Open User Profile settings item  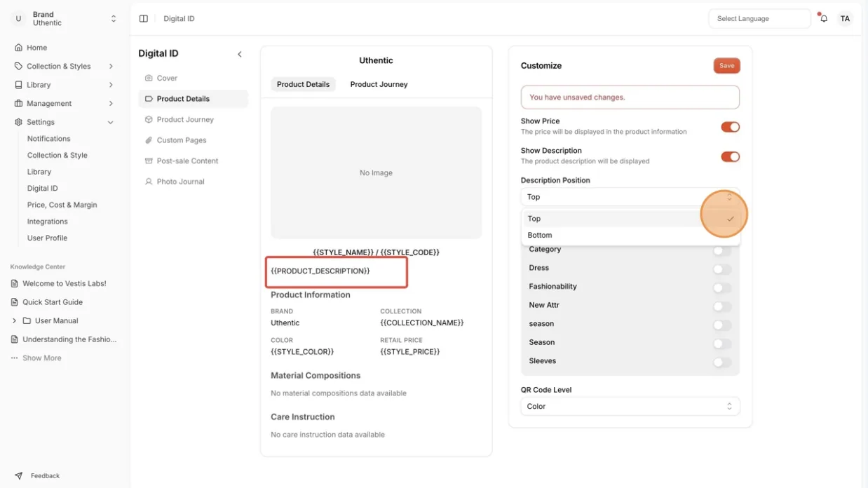48,238
